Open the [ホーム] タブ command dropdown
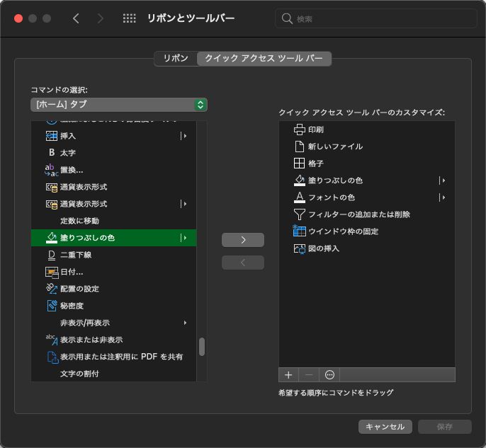Image resolution: width=486 pixels, height=448 pixels. tap(119, 105)
